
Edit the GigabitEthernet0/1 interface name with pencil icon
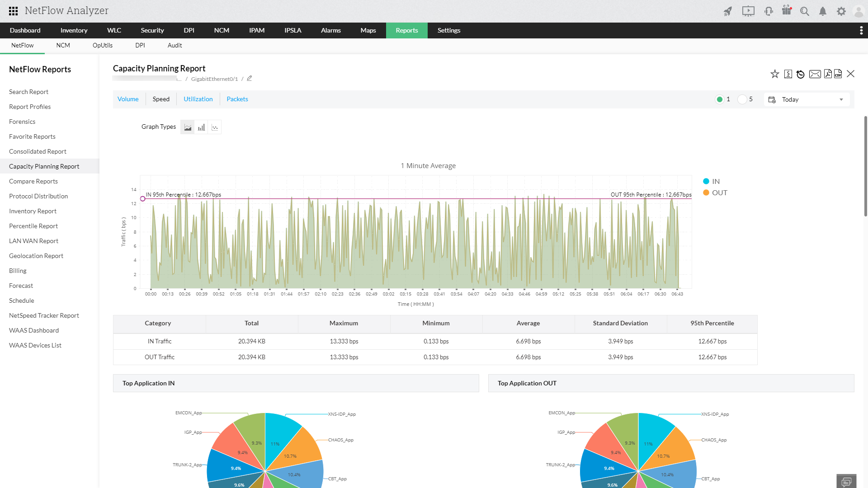coord(249,78)
